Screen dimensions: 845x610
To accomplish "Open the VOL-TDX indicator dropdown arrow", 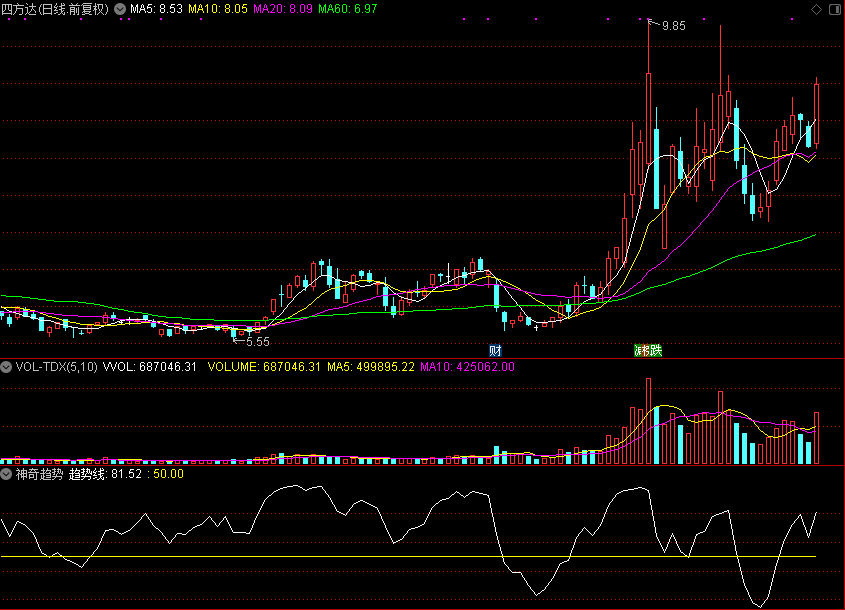I will point(6,367).
